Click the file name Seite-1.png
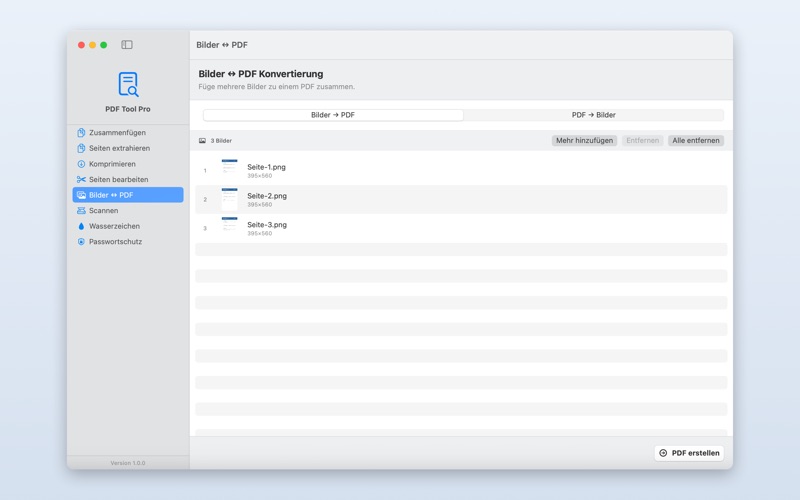Image resolution: width=800 pixels, height=500 pixels. point(266,167)
